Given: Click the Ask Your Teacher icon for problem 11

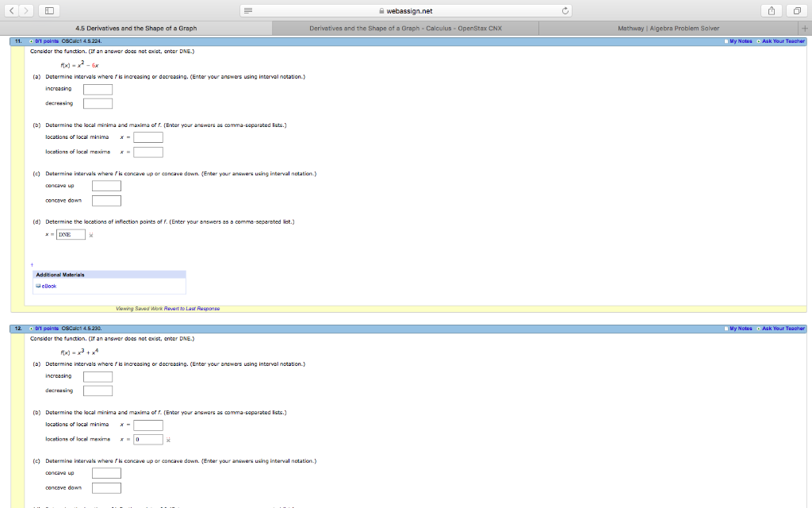Looking at the screenshot, I should (783, 39).
